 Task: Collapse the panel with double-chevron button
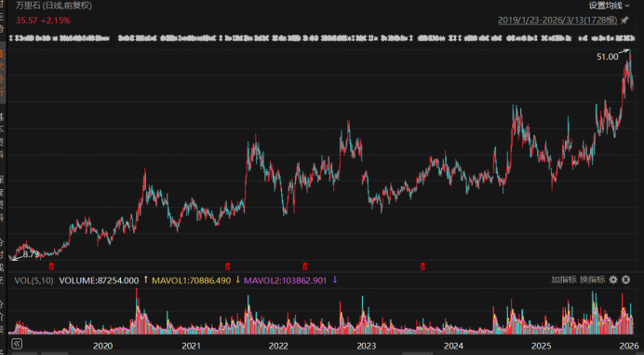point(17,344)
